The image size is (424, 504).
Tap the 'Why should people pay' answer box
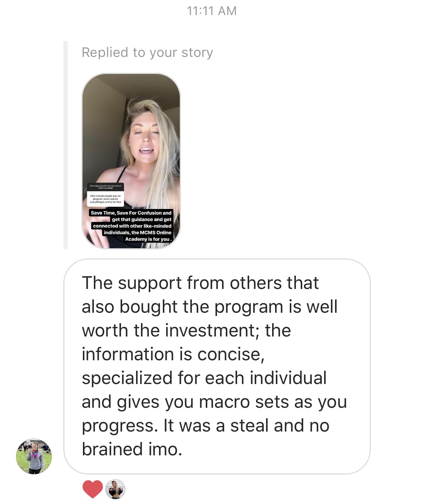tap(106, 198)
